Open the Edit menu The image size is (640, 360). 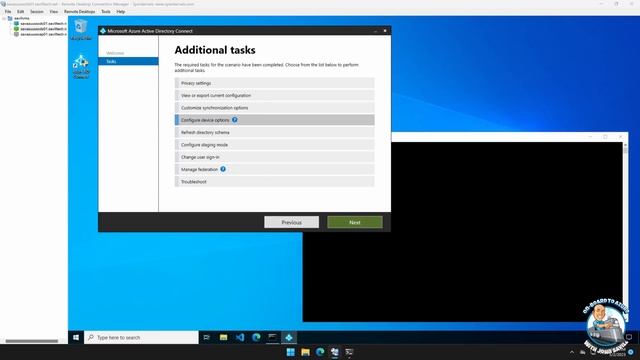pos(20,11)
